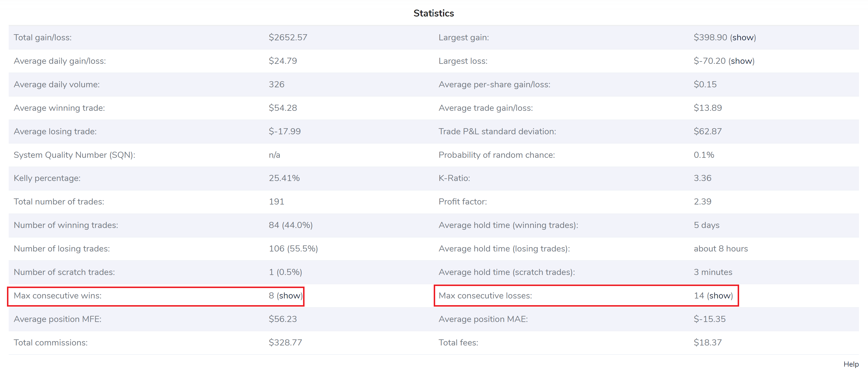The image size is (868, 371).
Task: Select the Average position MAE value
Action: 709,319
